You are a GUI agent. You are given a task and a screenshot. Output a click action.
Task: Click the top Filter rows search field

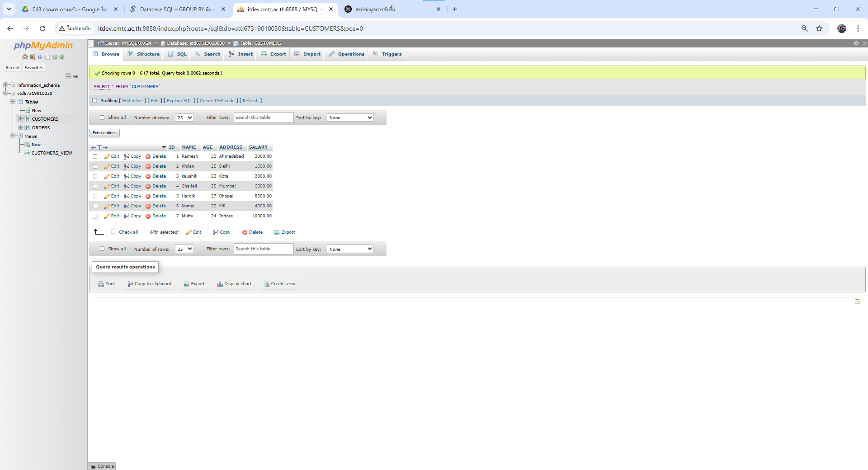[264, 117]
